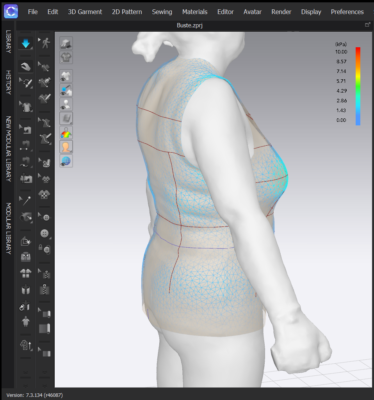Open the Sewing menu

162,12
